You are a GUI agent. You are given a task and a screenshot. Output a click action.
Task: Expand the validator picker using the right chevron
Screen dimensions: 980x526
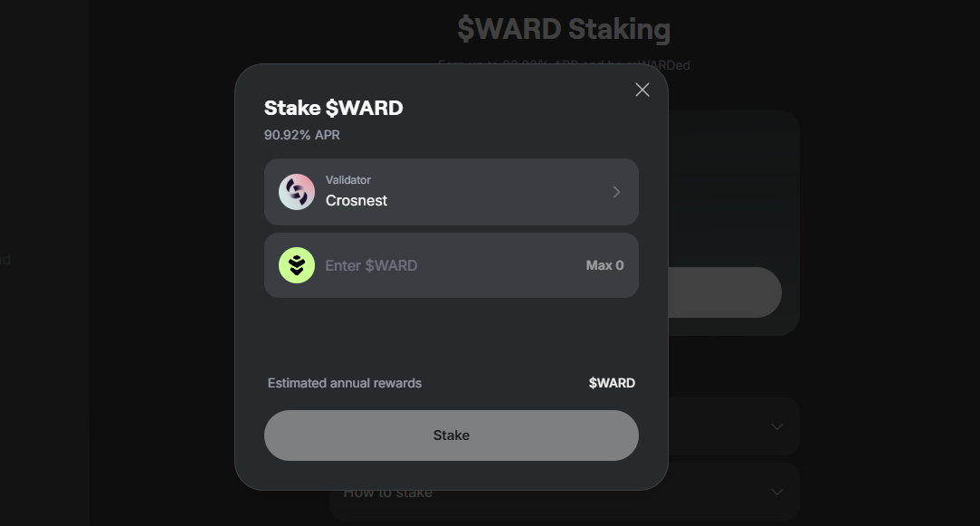point(616,191)
